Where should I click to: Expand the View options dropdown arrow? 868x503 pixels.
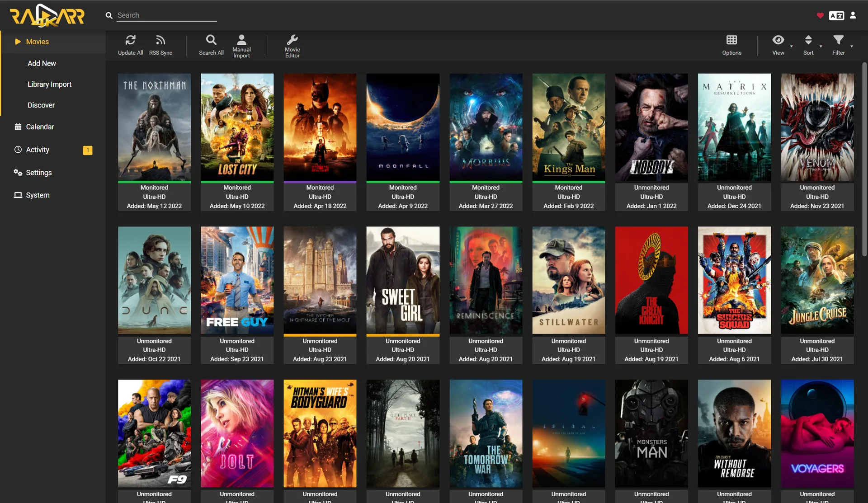tap(791, 45)
